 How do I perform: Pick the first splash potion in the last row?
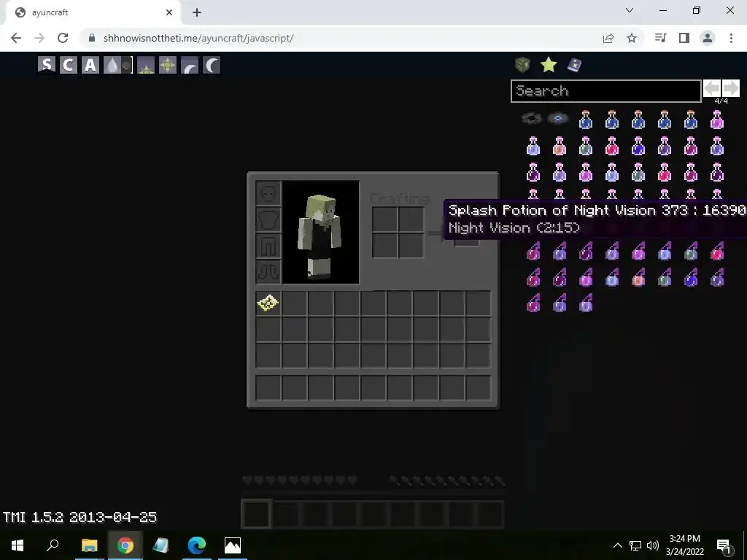(533, 303)
